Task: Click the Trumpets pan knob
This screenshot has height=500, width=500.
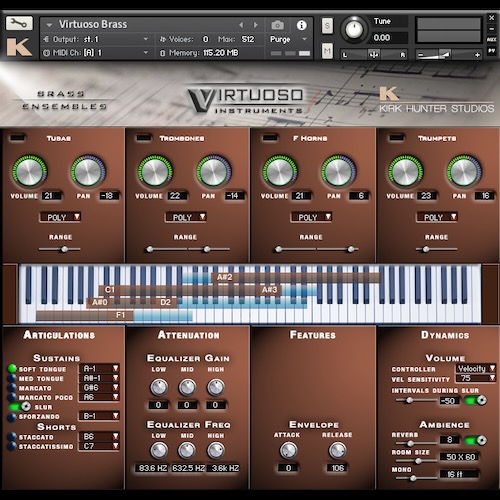Action: (x=464, y=171)
